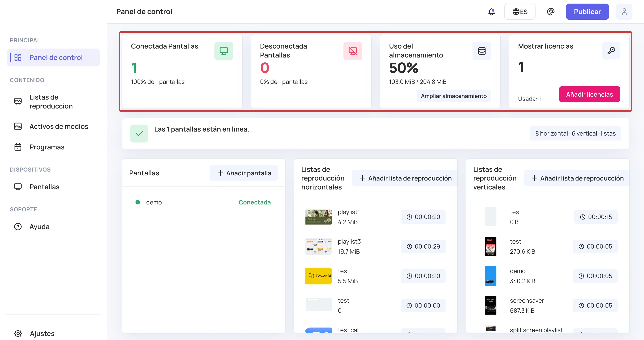Viewport: 644px width, 340px height.
Task: Click the red disconnected screens icon
Action: pos(353,51)
